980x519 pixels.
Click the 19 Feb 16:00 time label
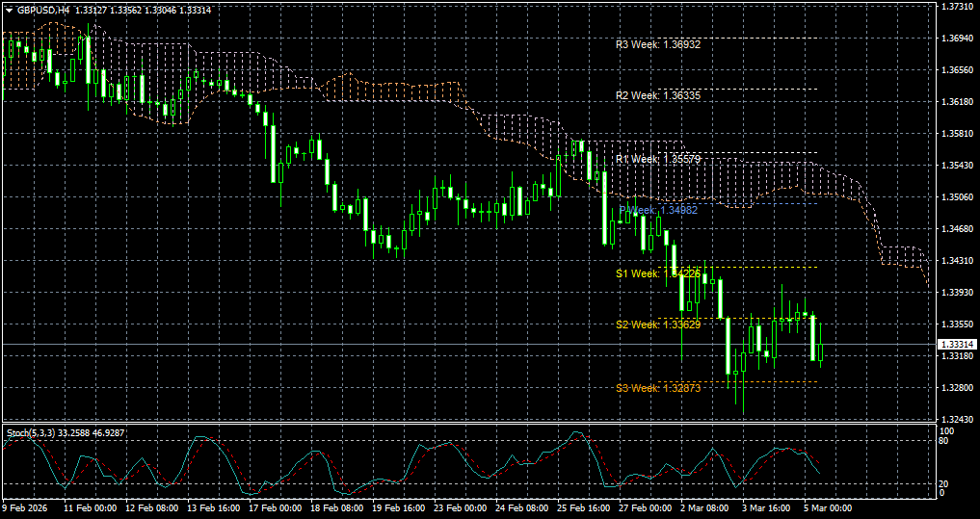[x=399, y=509]
